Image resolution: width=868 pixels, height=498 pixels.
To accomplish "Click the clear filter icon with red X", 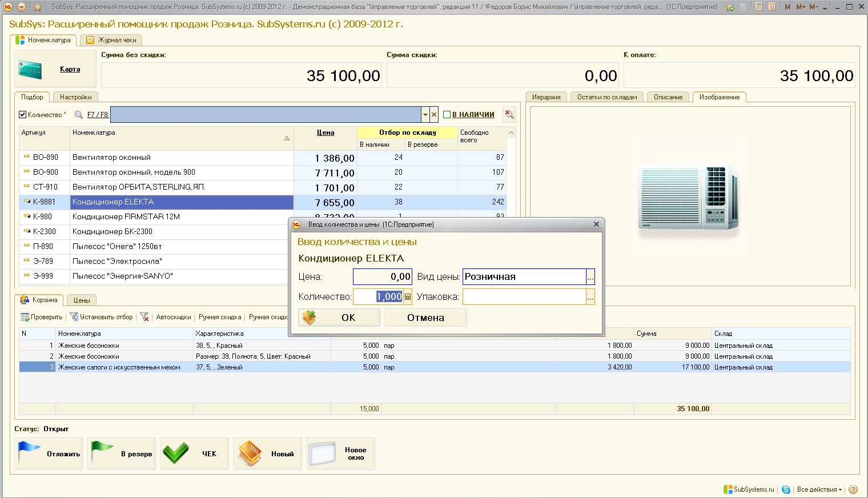I will coord(144,317).
